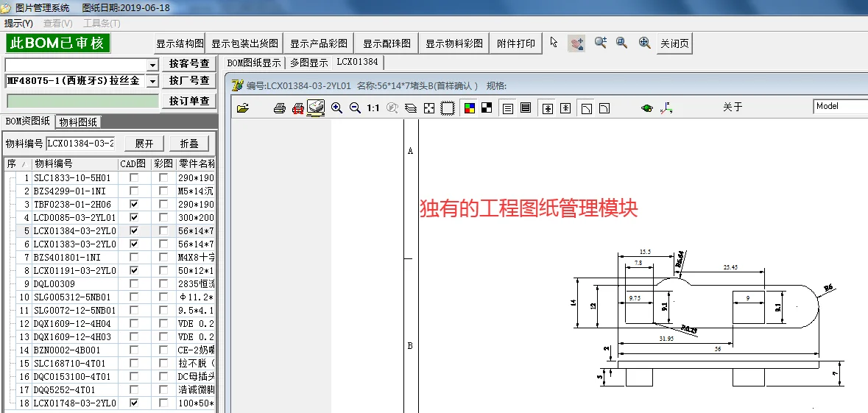868x413 pixels.
Task: Toggle the color display mode icon
Action: [470, 108]
